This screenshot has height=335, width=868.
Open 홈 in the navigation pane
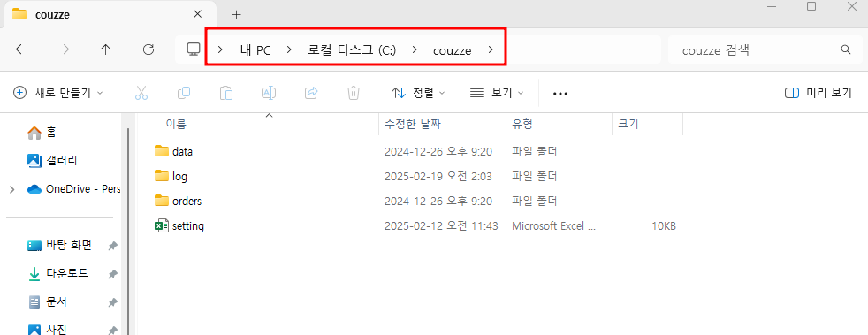click(x=42, y=133)
